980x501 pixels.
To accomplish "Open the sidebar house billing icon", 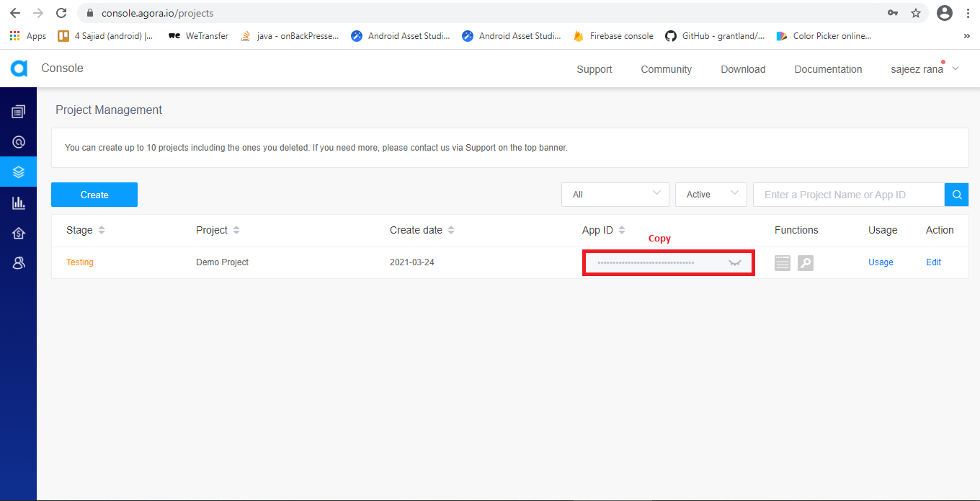I will point(19,234).
